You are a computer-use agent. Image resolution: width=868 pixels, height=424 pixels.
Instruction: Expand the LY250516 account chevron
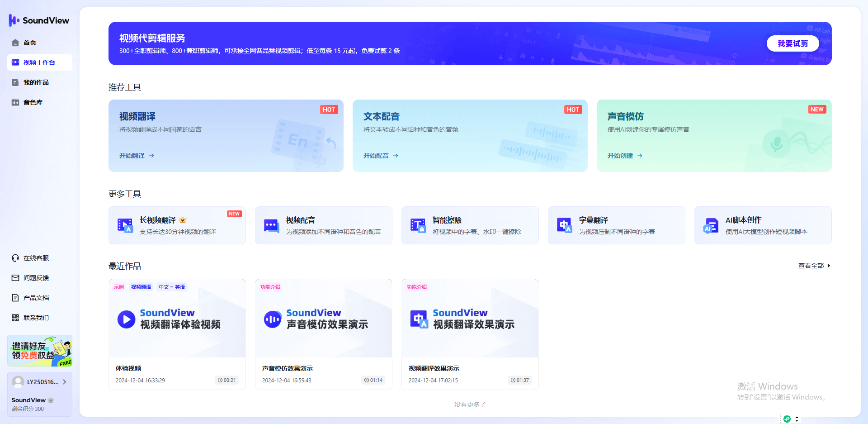click(65, 382)
